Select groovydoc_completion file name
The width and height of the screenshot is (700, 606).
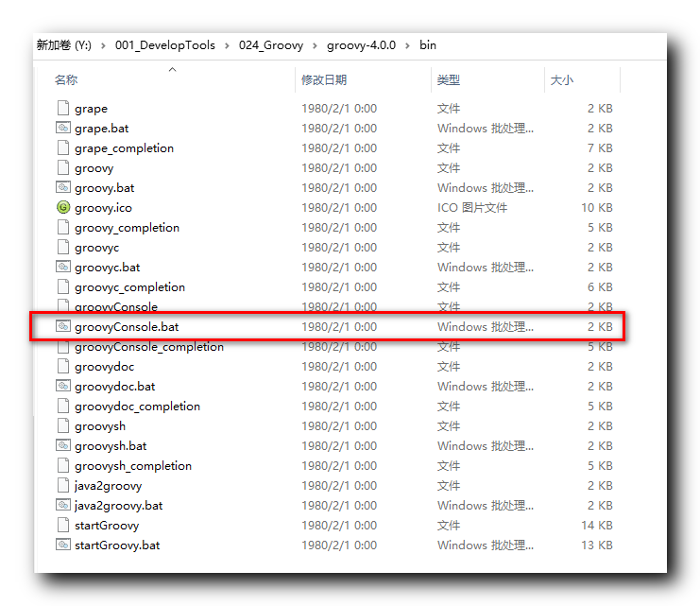(x=138, y=407)
